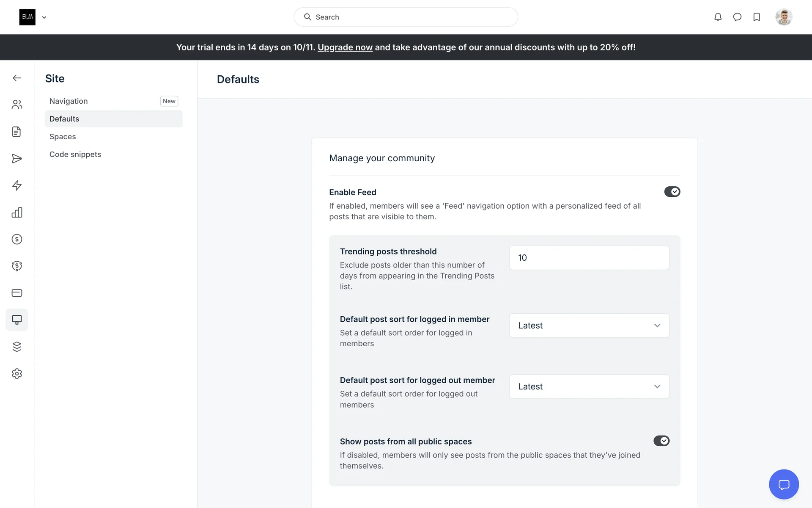The height and width of the screenshot is (508, 812).
Task: Open the bookmarks icon in header
Action: (x=757, y=17)
